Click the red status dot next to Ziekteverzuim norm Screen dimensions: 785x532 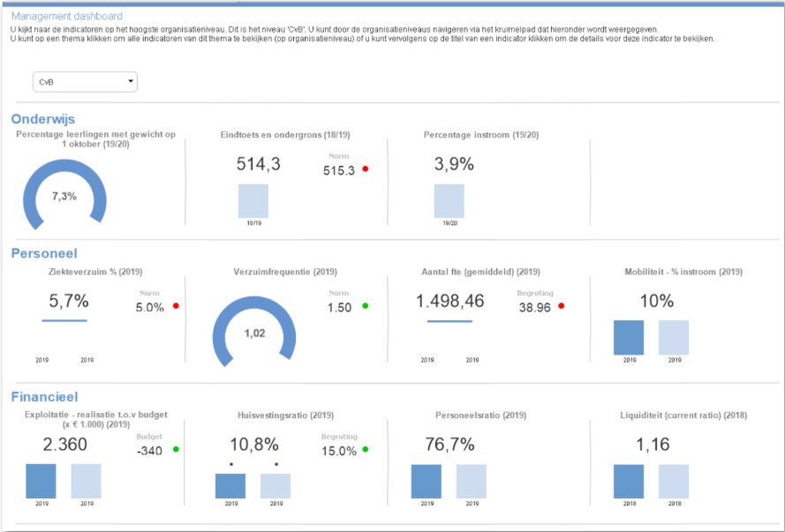[x=176, y=306]
